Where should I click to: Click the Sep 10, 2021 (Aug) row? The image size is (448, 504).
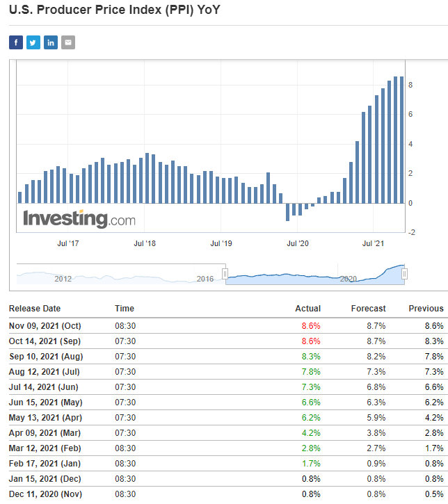(x=228, y=357)
